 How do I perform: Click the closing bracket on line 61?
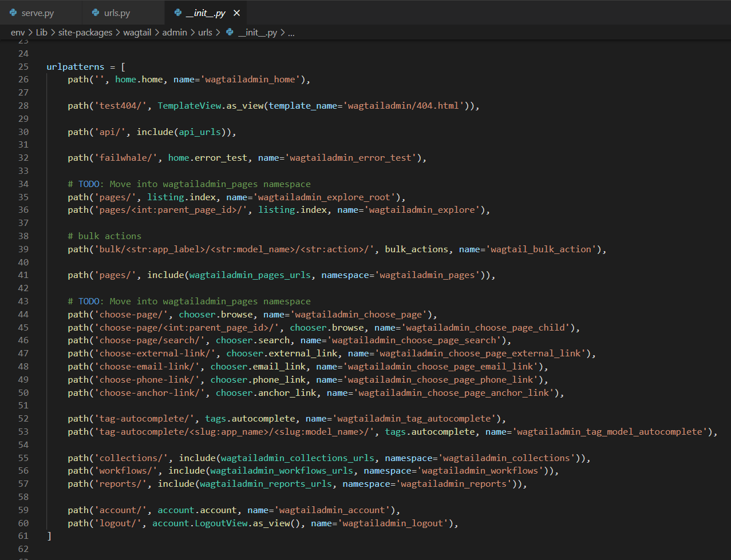pyautogui.click(x=49, y=536)
